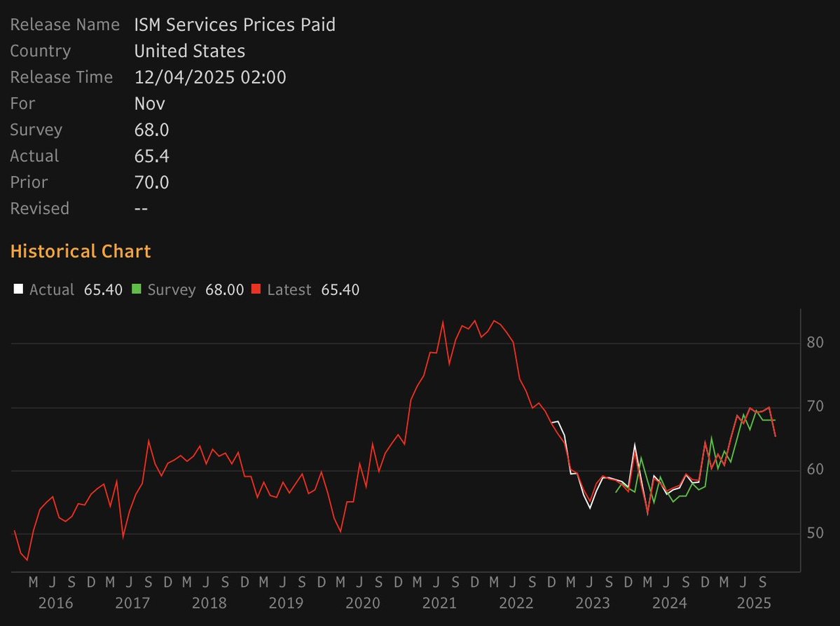
Task: Select the 2016 label on x-axis
Action: (x=57, y=602)
